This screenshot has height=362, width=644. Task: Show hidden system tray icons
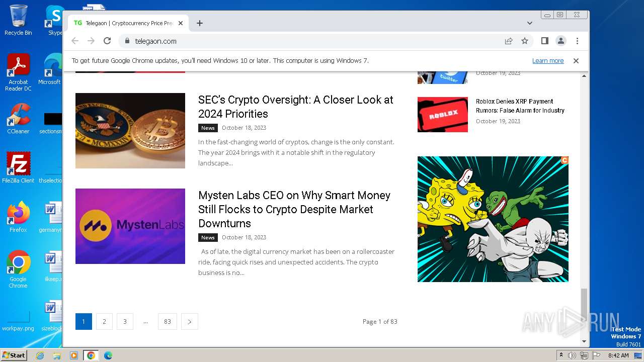pos(561,355)
